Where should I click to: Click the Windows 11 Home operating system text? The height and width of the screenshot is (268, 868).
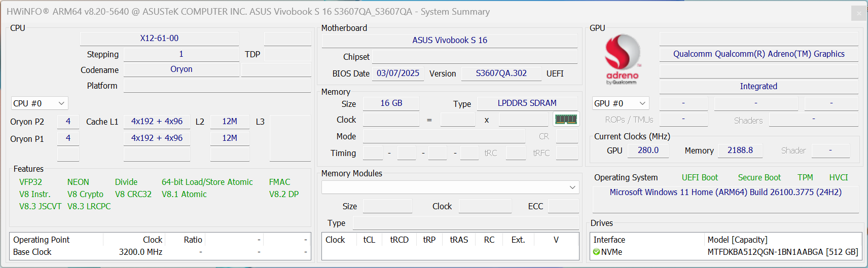725,193
